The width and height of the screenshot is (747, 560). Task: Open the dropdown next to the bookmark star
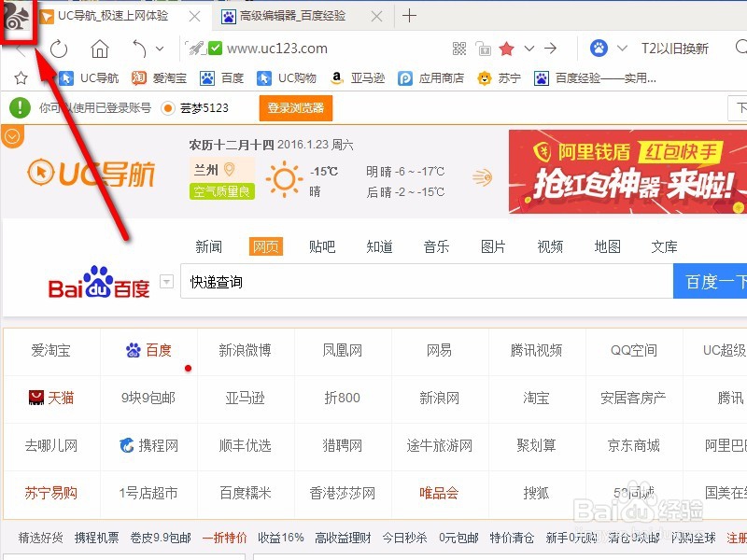tap(529, 49)
